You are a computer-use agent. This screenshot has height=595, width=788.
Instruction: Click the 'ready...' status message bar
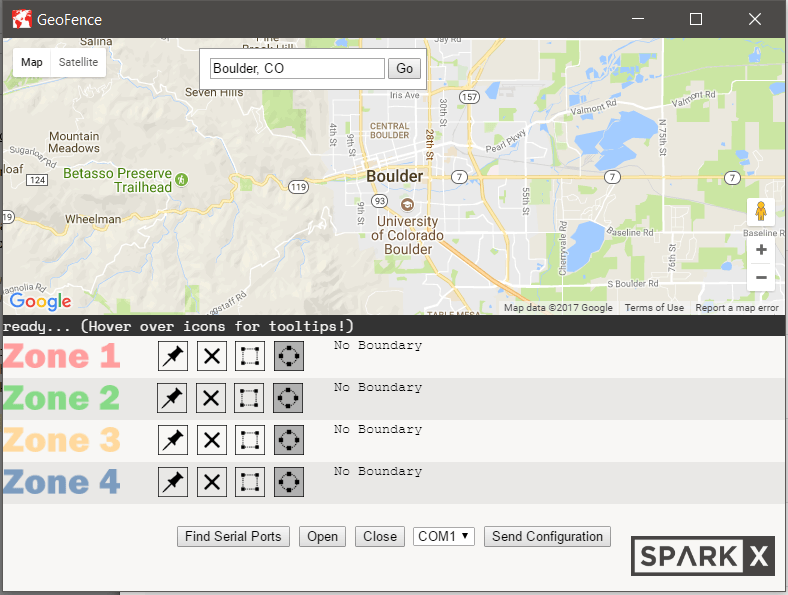[394, 326]
